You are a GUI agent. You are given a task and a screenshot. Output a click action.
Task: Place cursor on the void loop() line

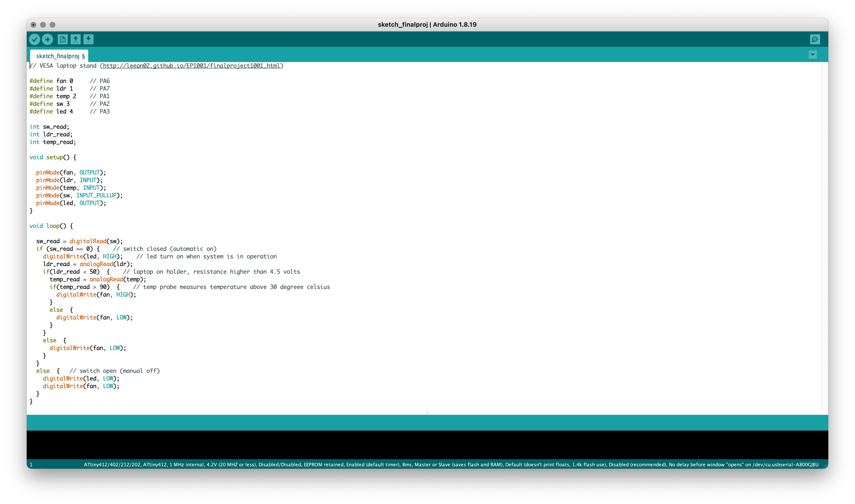[51, 226]
